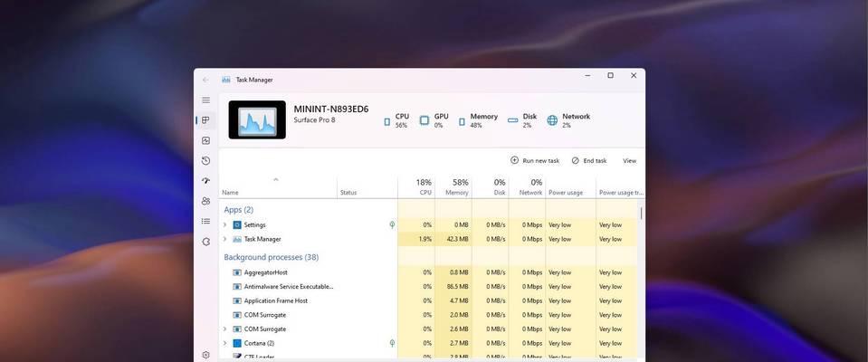Maximize the Task Manager window
868x362 pixels.
pos(610,75)
